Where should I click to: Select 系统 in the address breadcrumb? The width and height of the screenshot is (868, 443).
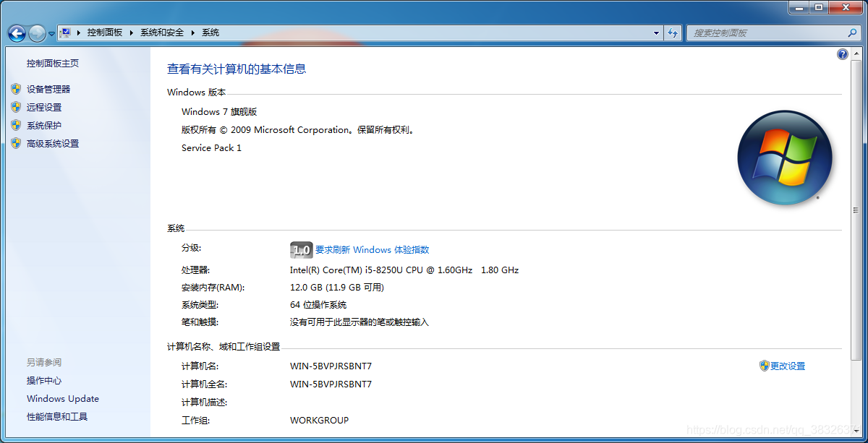pyautogui.click(x=210, y=33)
